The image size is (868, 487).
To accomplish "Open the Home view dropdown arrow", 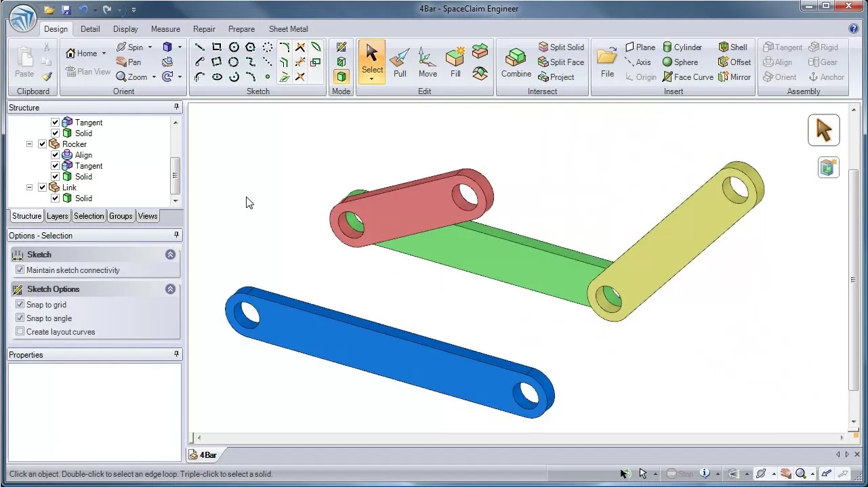I will tap(104, 54).
